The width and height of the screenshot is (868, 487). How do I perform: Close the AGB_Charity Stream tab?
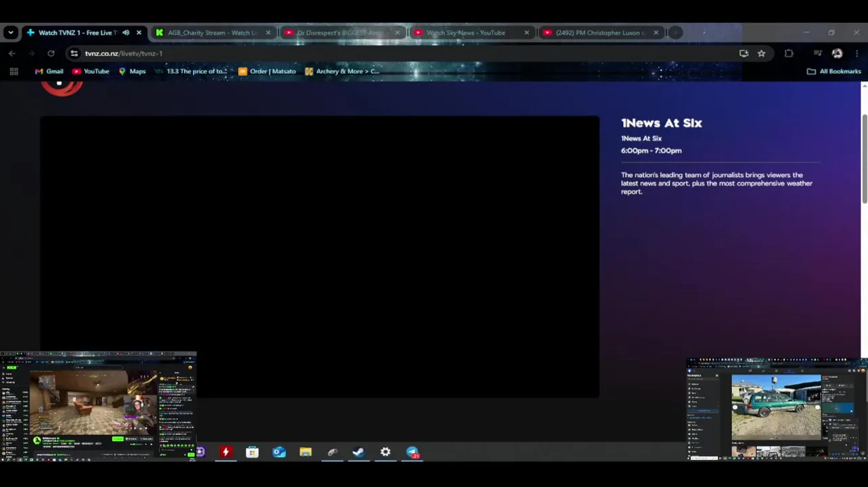[268, 32]
